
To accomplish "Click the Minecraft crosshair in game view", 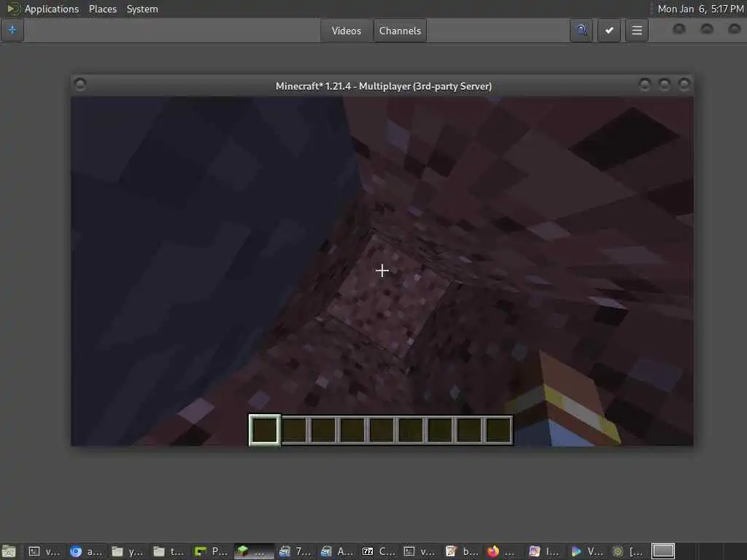I will 382,271.
